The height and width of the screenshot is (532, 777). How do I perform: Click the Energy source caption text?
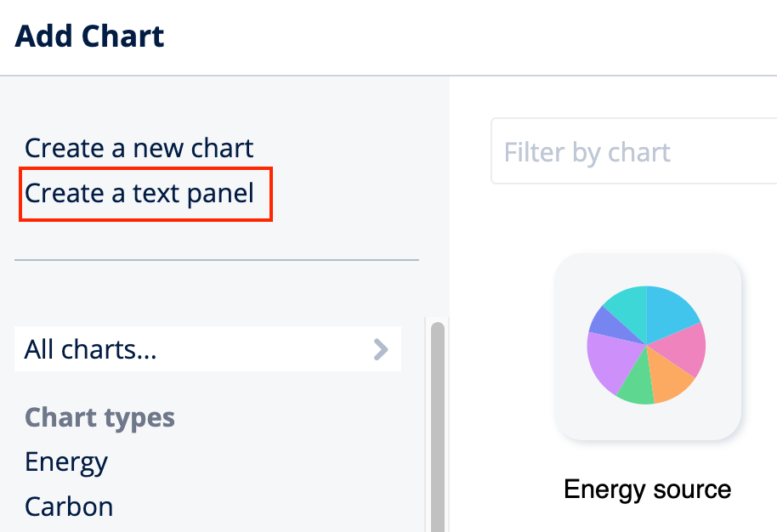[647, 490]
